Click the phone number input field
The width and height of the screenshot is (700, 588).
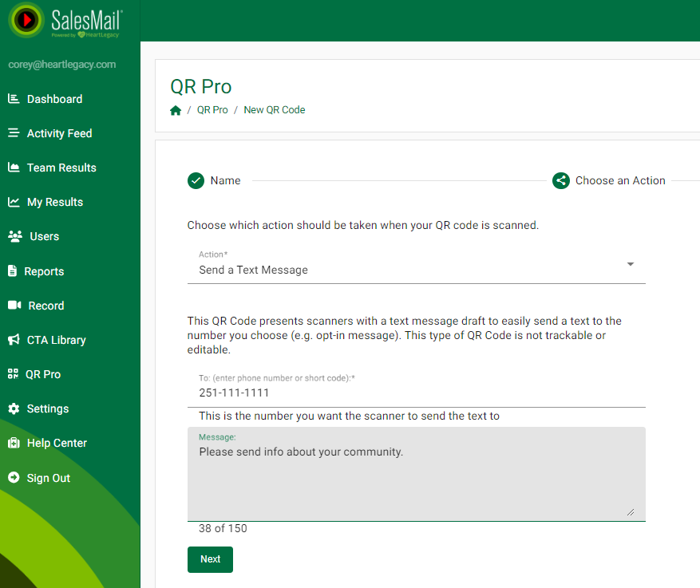coord(415,393)
